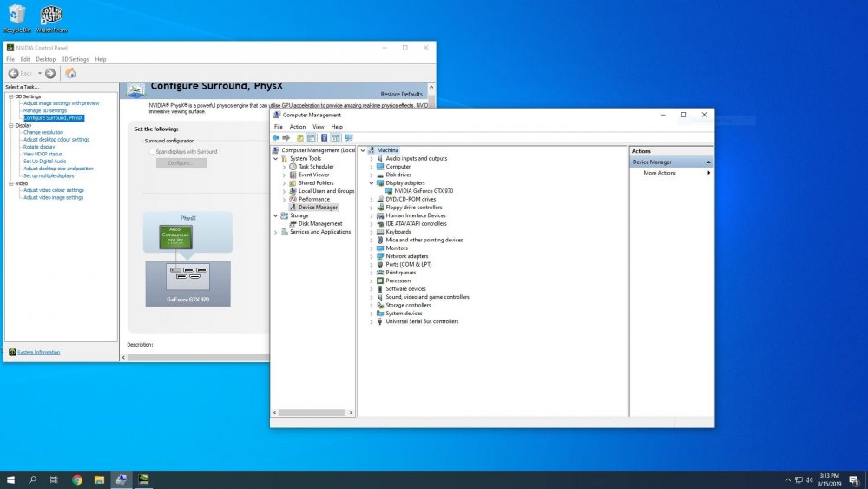Open 3D Settings menu in NVIDIA Control Panel
This screenshot has width=868, height=489.
tap(75, 59)
